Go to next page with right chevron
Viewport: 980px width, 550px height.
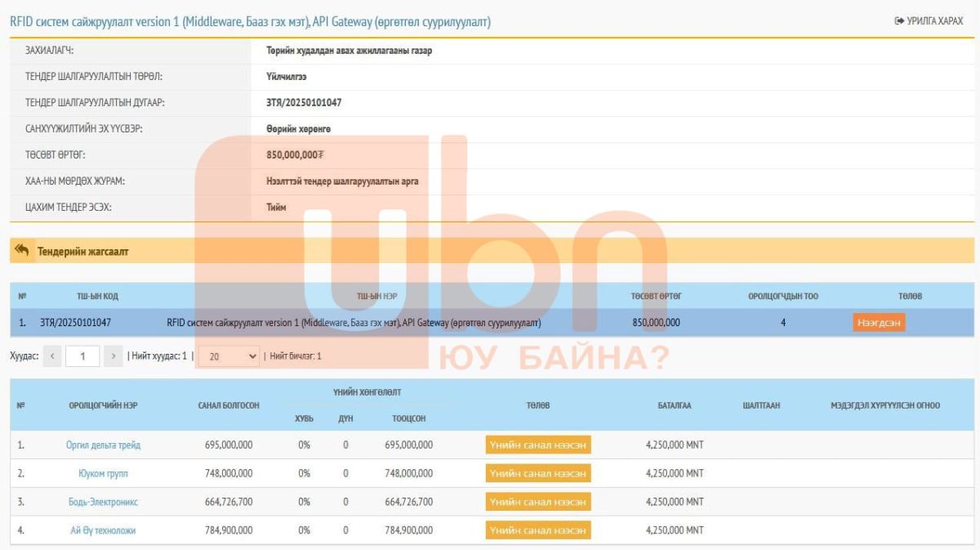pos(113,356)
